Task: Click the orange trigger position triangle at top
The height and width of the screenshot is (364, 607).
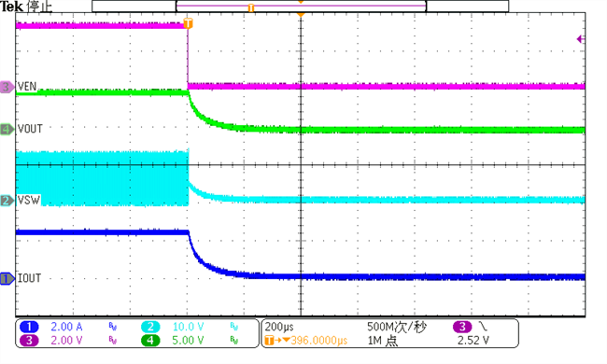Action: coord(301,14)
